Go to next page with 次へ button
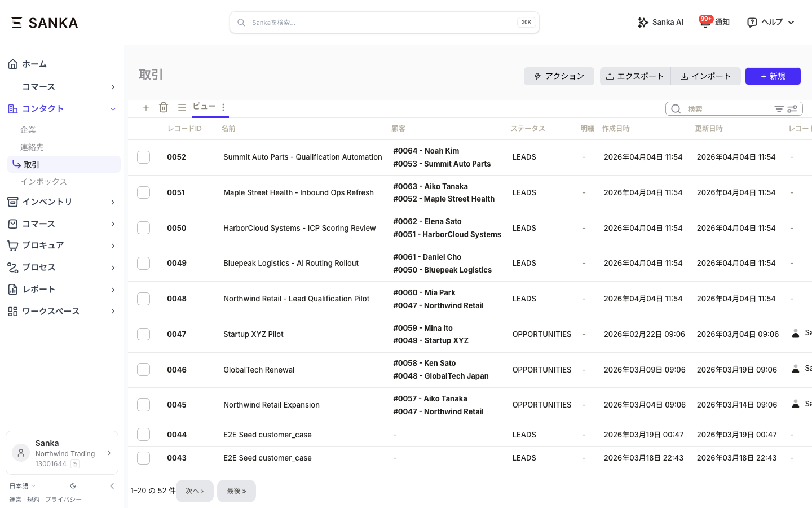 195,491
